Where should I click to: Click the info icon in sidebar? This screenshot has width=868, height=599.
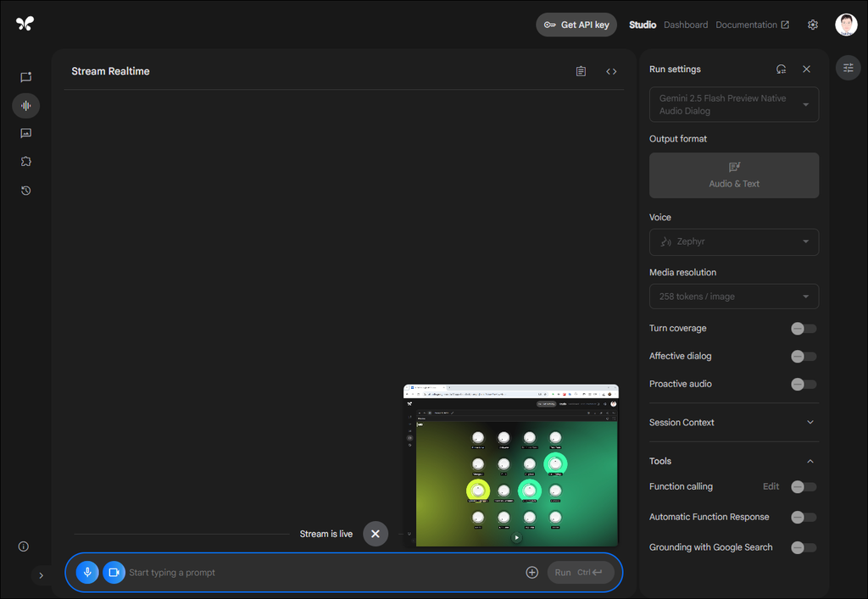(23, 546)
